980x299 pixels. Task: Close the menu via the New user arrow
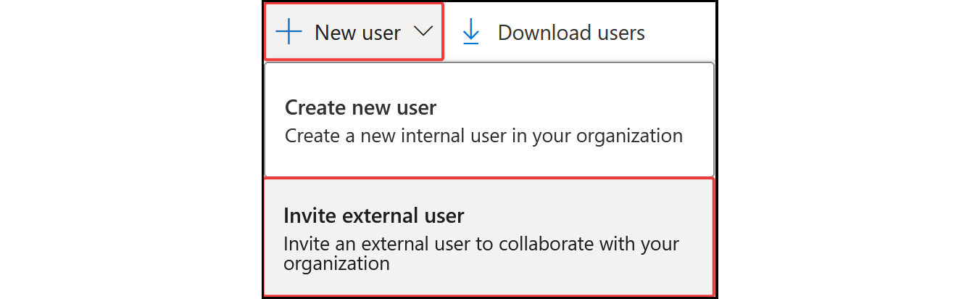pos(423,31)
